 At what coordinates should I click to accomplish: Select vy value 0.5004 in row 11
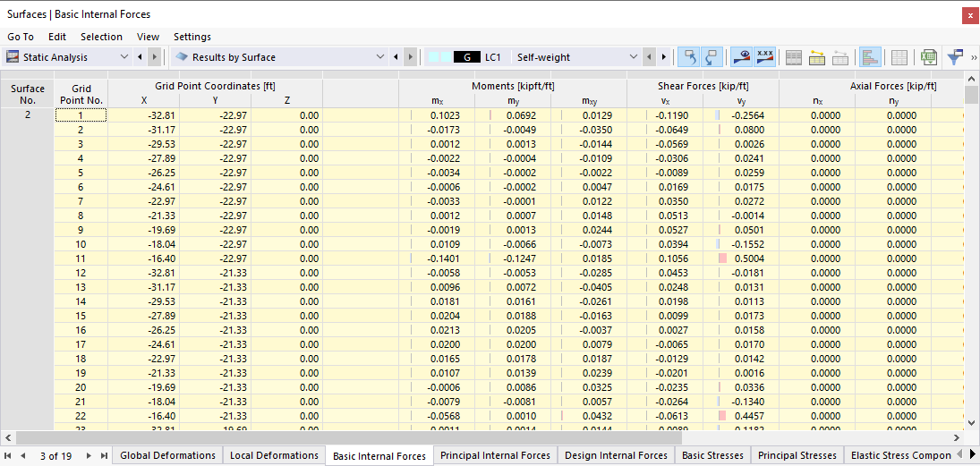741,258
